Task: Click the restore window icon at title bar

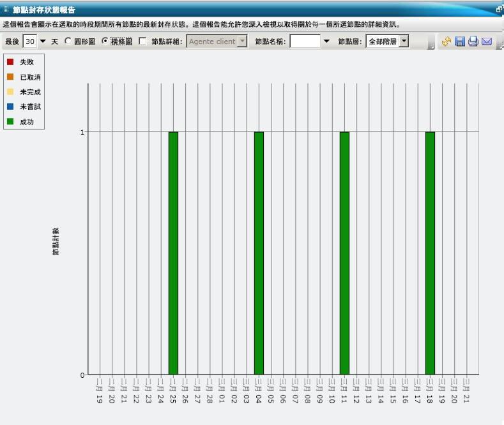Action: click(x=500, y=10)
